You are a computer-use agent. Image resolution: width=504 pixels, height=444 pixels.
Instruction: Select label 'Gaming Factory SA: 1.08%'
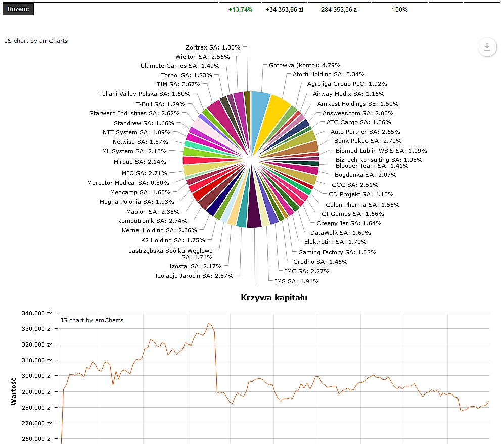click(x=337, y=252)
